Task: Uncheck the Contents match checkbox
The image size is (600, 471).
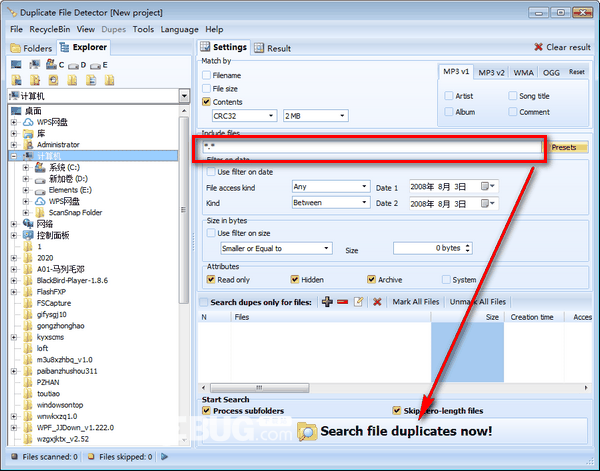Action: point(206,102)
